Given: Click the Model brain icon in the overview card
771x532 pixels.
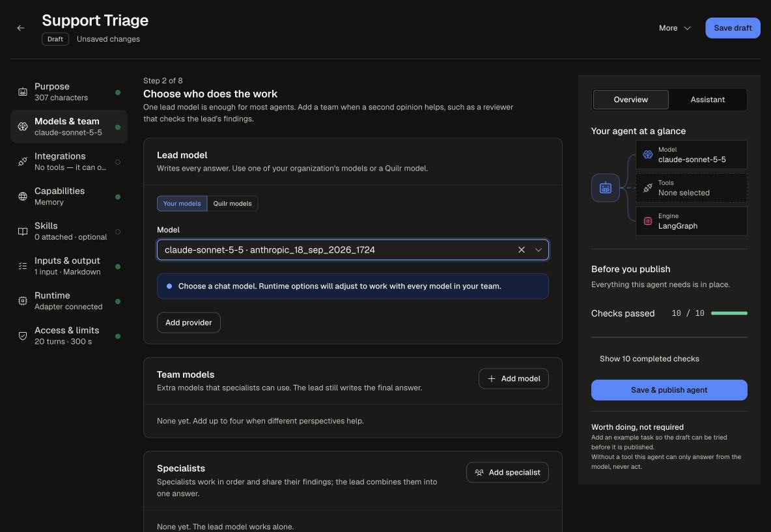Looking at the screenshot, I should point(647,155).
